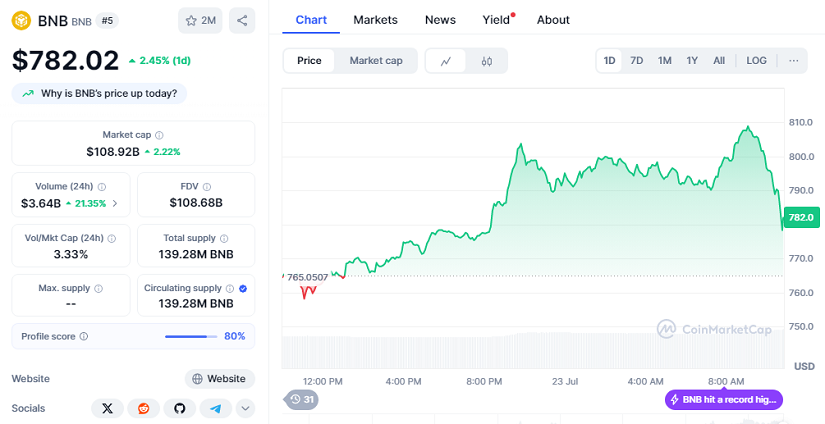The width and height of the screenshot is (825, 424).
Task: Click the $108.92B market cap value
Action: click(x=113, y=152)
